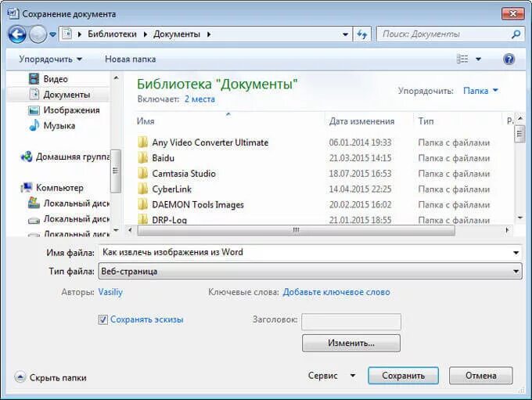Click the Имя файла text field
The width and height of the screenshot is (532, 400).
(304, 253)
